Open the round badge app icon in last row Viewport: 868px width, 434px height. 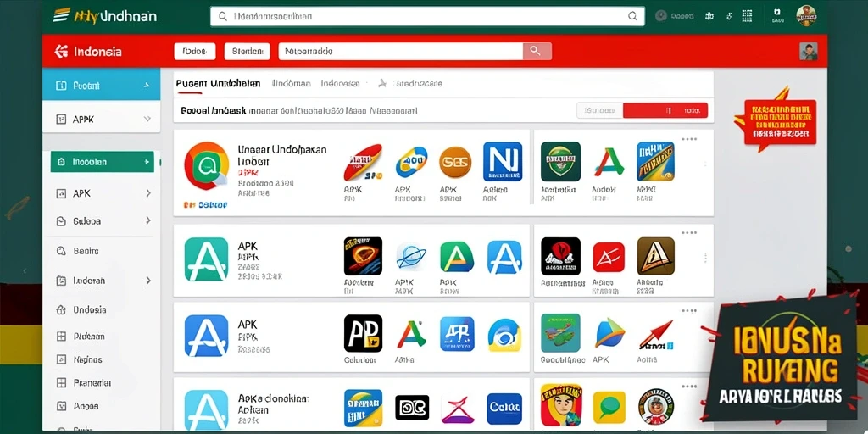(x=655, y=407)
